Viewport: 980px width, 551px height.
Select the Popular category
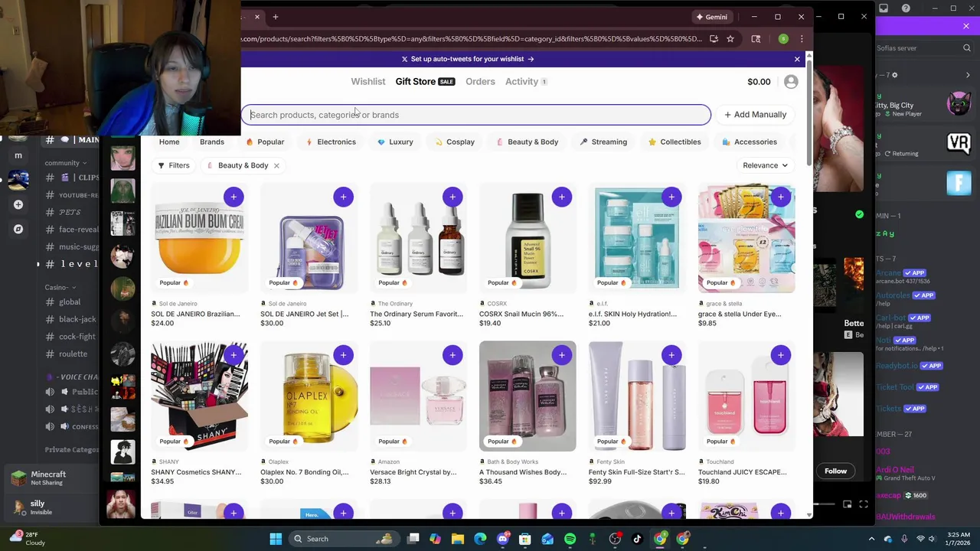(x=265, y=142)
